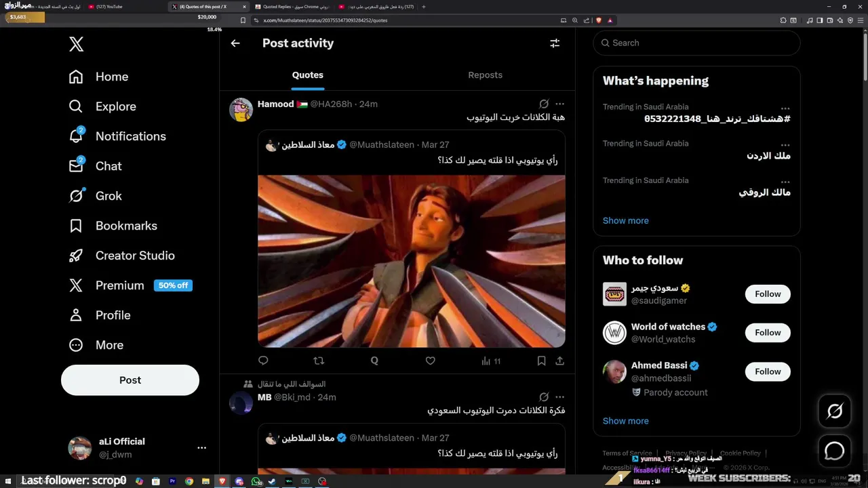
Task: Bookmark Hamood's post
Action: pos(541,361)
